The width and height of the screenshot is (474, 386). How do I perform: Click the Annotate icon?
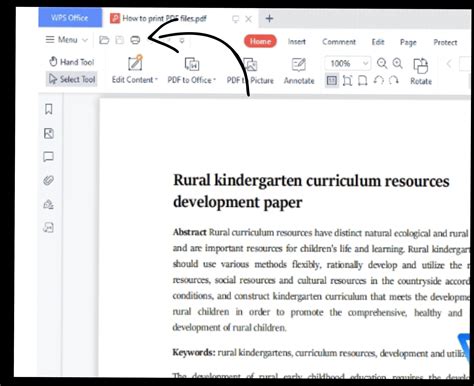[x=299, y=64]
